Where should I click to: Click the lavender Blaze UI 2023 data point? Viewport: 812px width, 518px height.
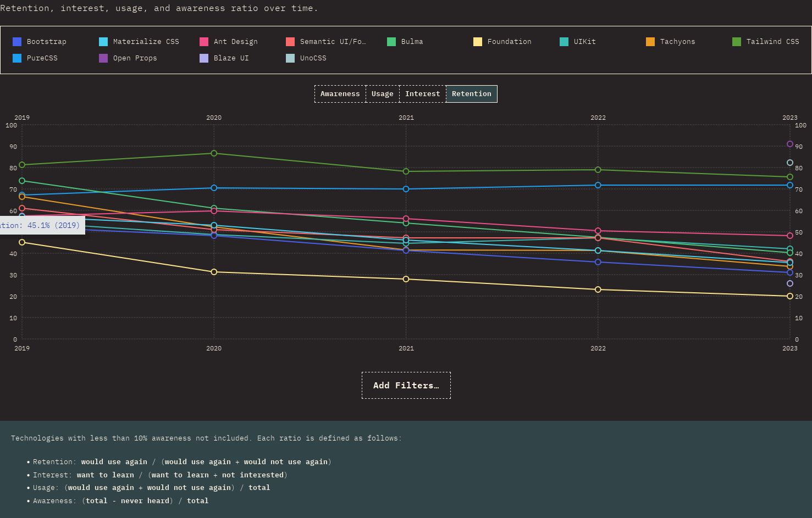tap(790, 283)
